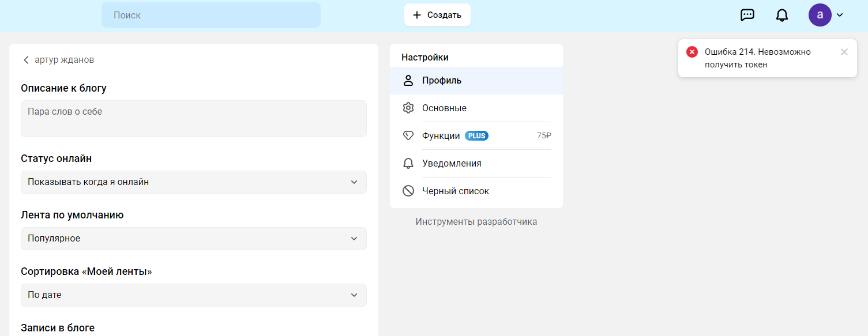Click the bell icon beside Уведомления
This screenshot has width=868, height=336.
pyautogui.click(x=408, y=164)
